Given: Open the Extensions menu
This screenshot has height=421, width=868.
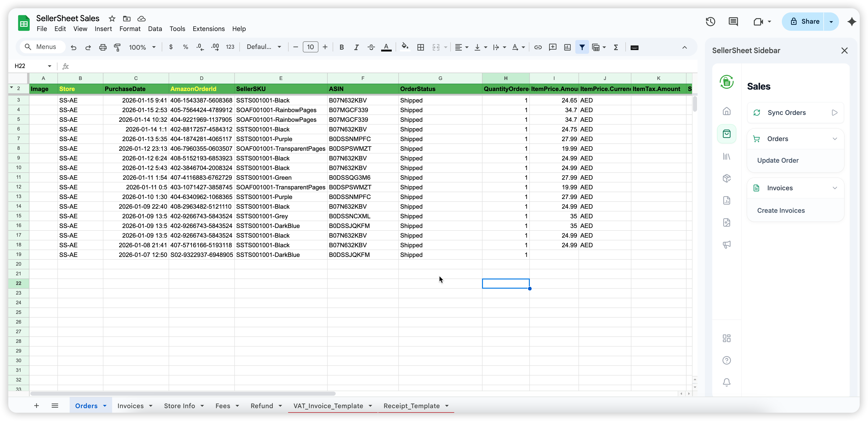Looking at the screenshot, I should click(x=208, y=29).
